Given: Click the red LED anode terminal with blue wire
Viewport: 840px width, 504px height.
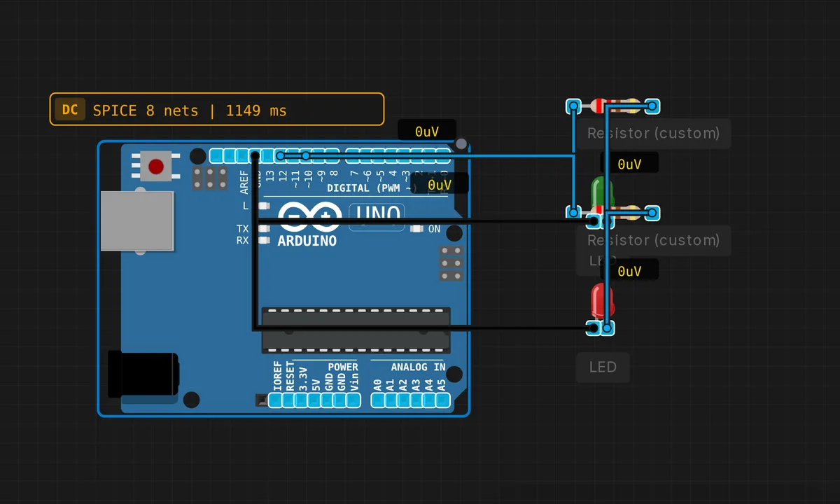Looking at the screenshot, I should point(608,328).
